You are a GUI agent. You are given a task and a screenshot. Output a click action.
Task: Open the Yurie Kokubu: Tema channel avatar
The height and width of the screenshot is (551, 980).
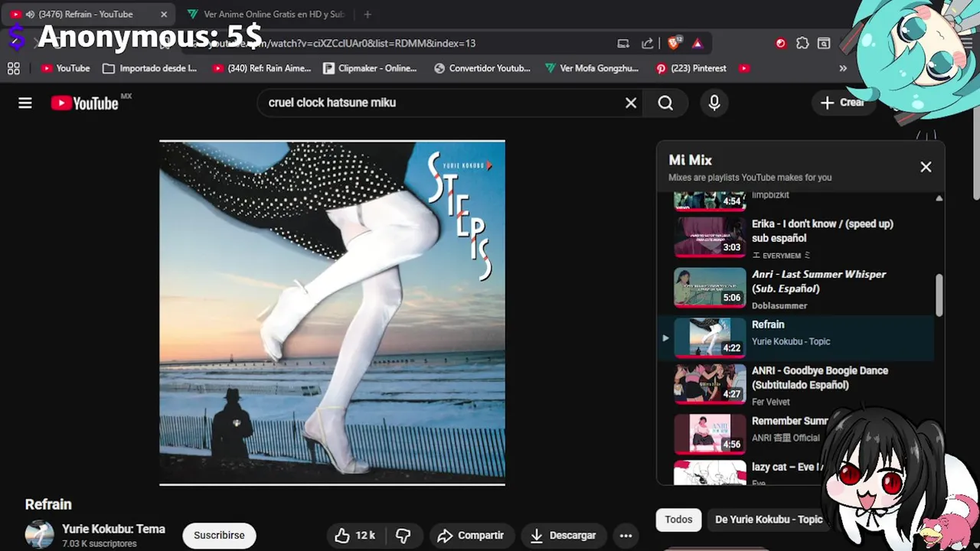(39, 535)
